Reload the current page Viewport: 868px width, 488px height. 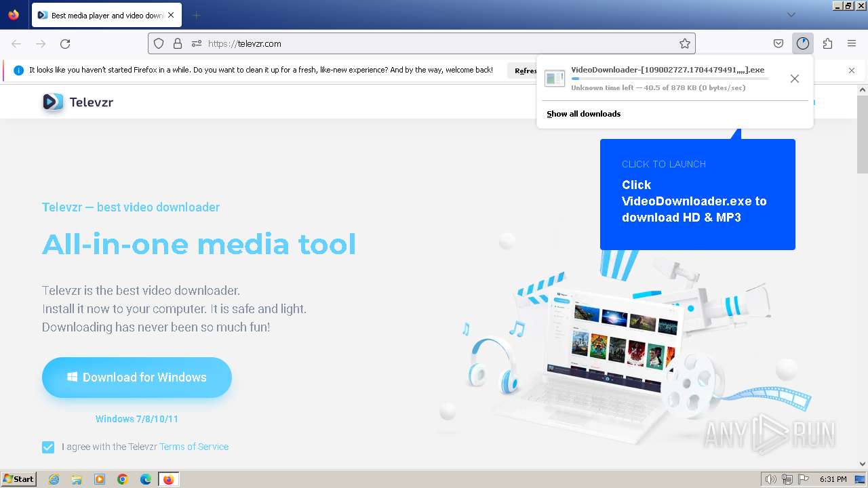[65, 43]
